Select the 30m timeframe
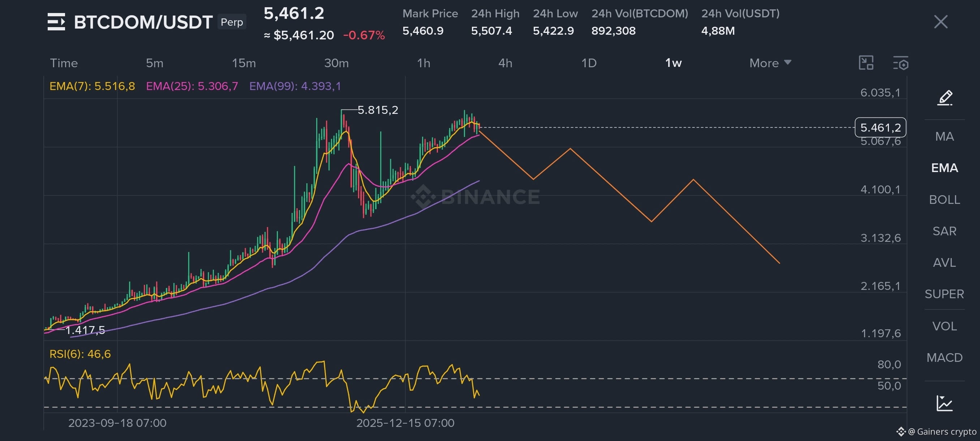Image resolution: width=980 pixels, height=441 pixels. (x=336, y=63)
